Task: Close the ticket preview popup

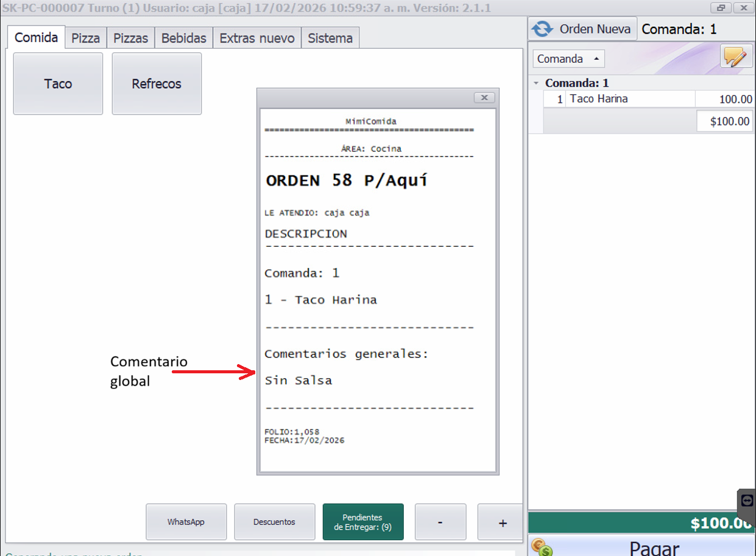Action: pyautogui.click(x=484, y=97)
